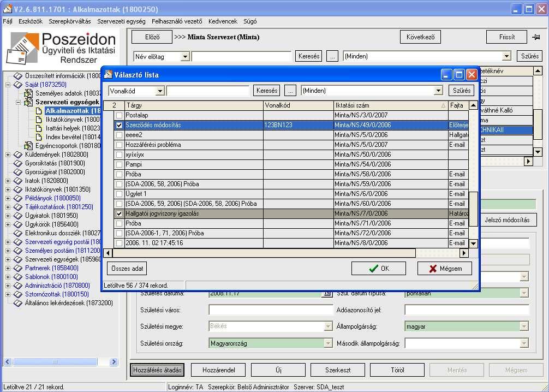
Task: Open the Szerepkörváltás menu
Action: click(70, 21)
